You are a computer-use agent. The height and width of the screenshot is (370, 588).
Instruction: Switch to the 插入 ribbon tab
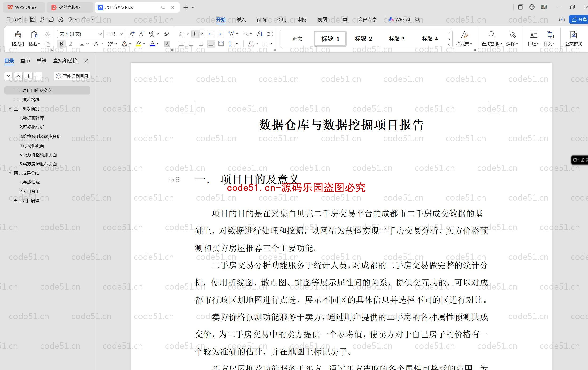coord(241,20)
